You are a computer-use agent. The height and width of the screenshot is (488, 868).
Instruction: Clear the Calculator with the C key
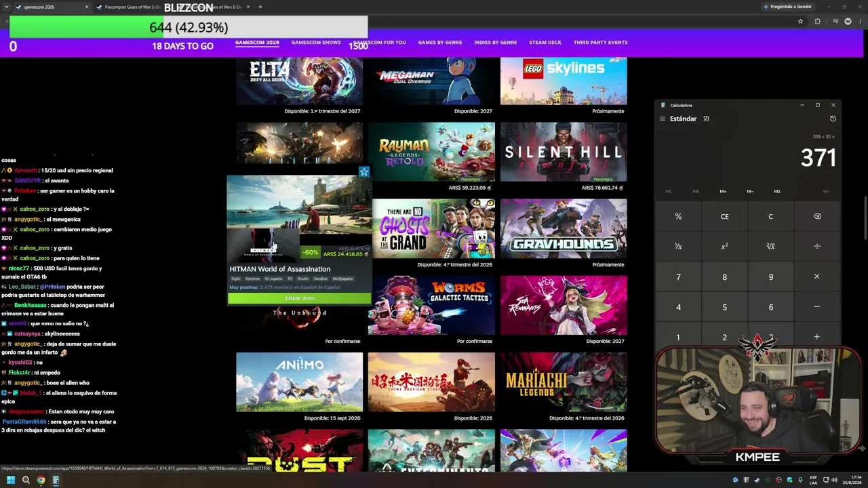pos(770,217)
